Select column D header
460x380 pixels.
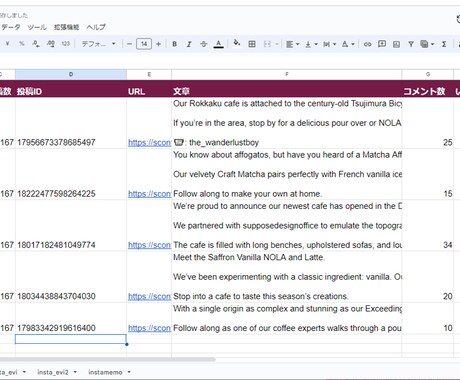click(71, 74)
